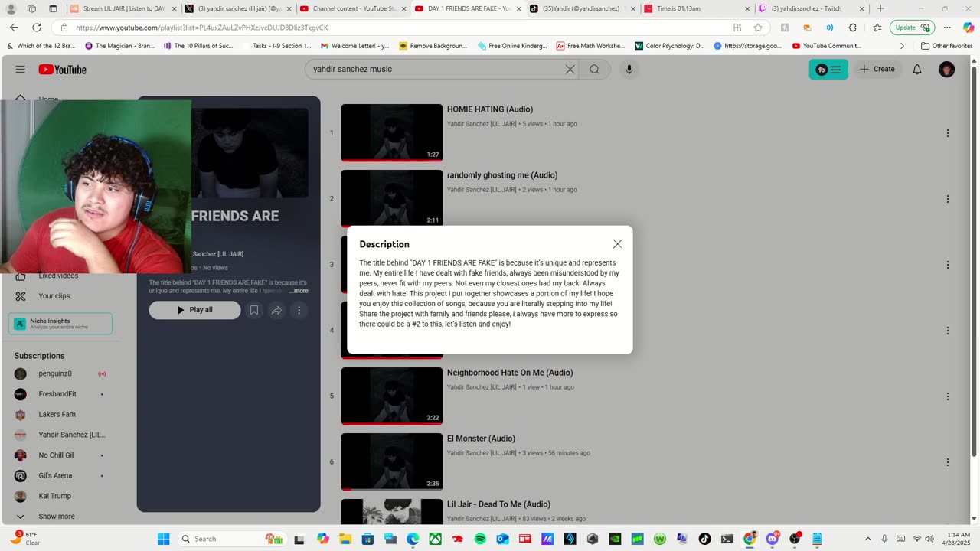Click the browser Update button
980x551 pixels.
coord(912,28)
